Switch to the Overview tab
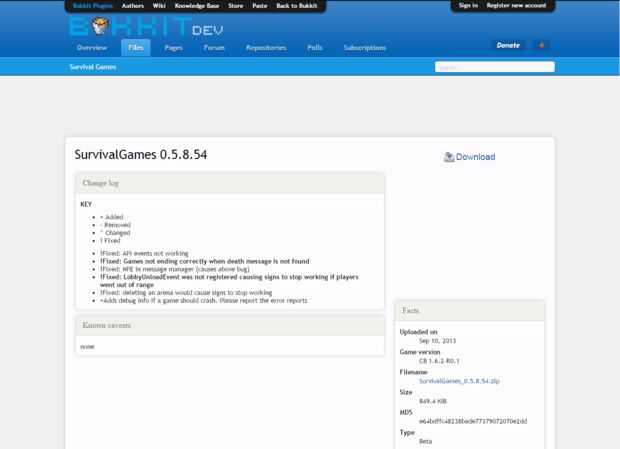This screenshot has width=620, height=449. [92, 47]
